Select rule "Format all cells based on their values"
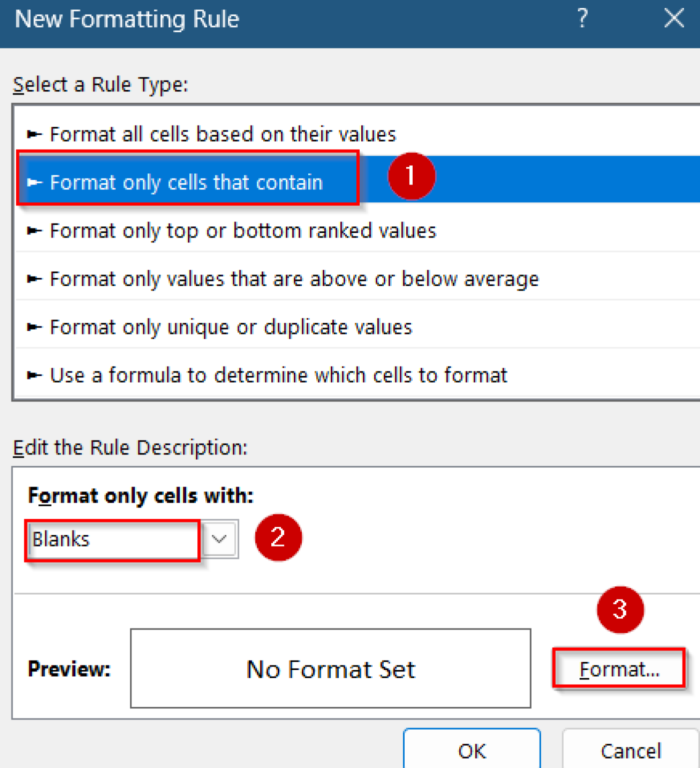This screenshot has width=700, height=768. pos(222,134)
